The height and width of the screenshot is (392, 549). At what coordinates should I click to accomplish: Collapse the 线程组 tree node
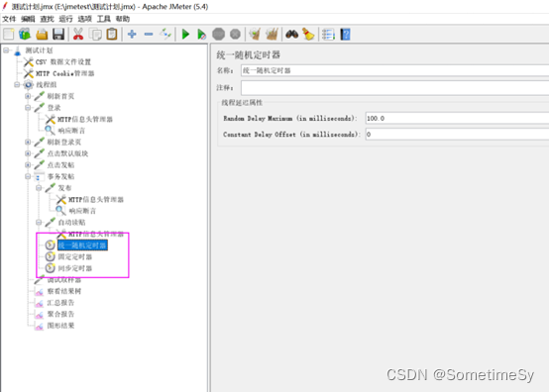click(17, 84)
